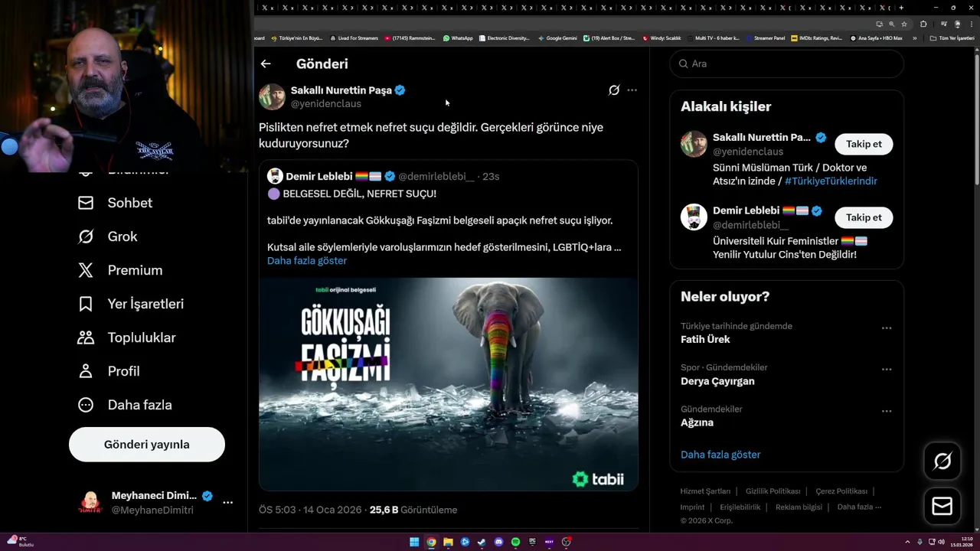Follow Sakallı Nurettin Paşa via Takip et

864,144
